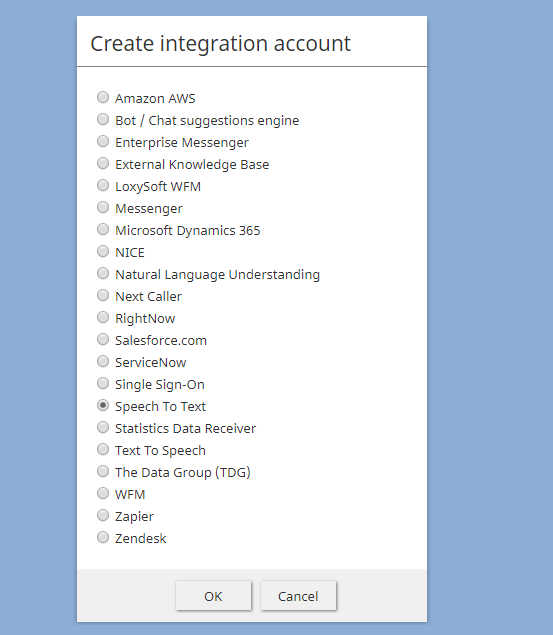Pick the Text To Speech radio button
This screenshot has height=635, width=553.
[103, 449]
